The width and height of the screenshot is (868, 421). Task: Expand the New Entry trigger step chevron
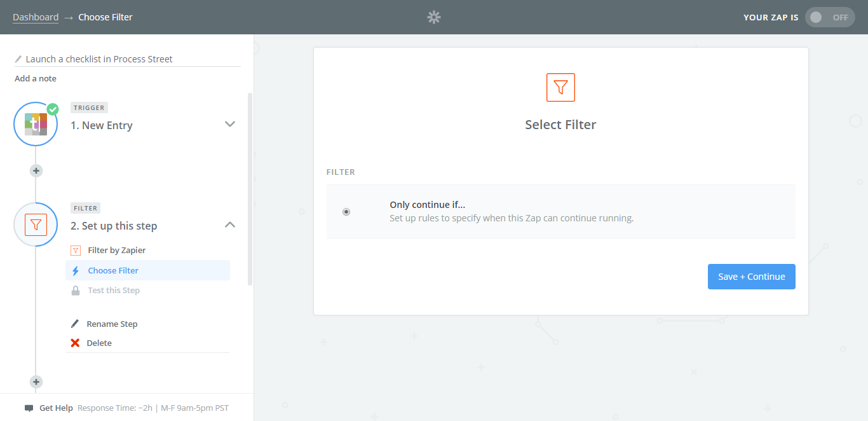(230, 124)
